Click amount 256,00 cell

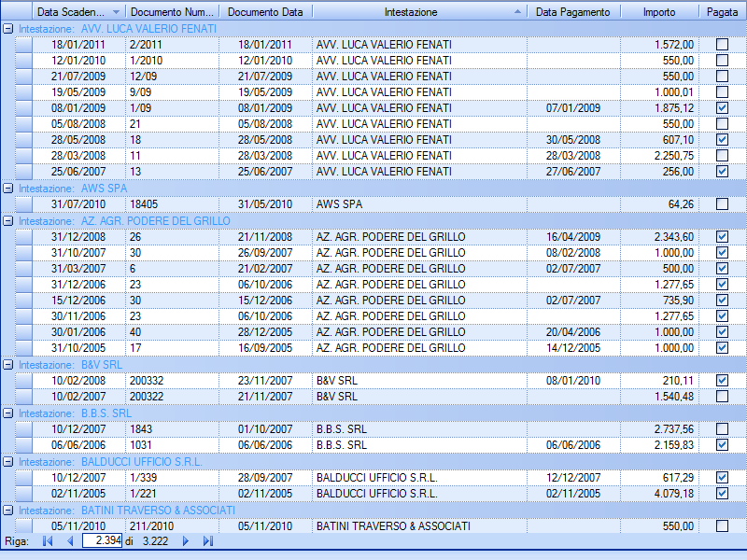(x=659, y=172)
